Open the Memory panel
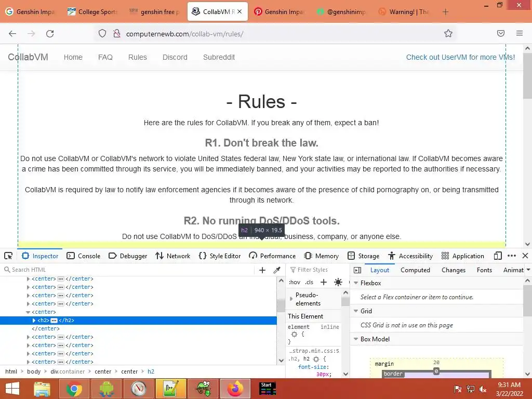 pyautogui.click(x=321, y=256)
